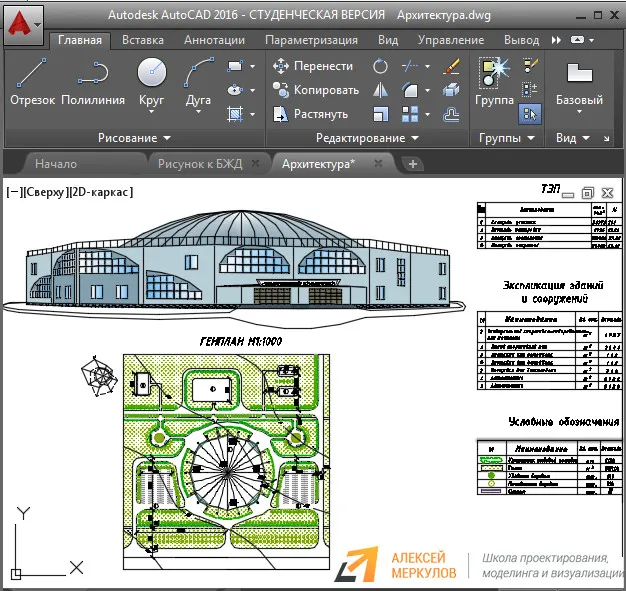The image size is (626, 591).
Task: Click the hatch tool icon
Action: point(235,114)
